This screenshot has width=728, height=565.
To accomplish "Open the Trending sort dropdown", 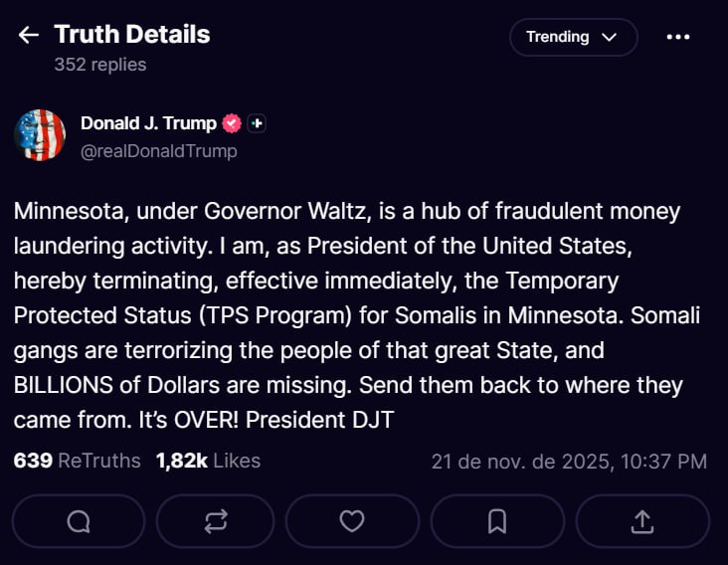I will click(x=572, y=37).
